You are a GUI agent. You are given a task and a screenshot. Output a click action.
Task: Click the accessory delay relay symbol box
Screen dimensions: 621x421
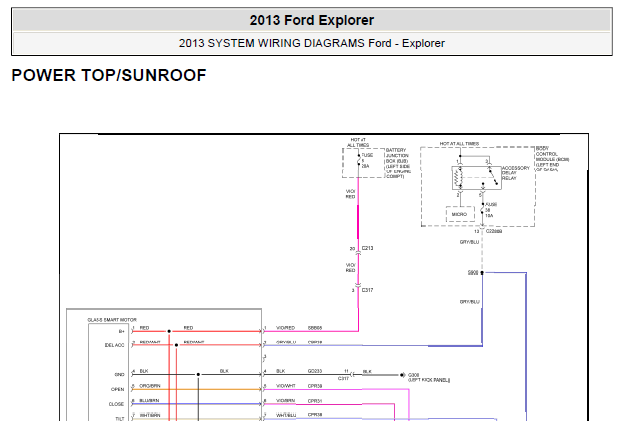pos(476,178)
